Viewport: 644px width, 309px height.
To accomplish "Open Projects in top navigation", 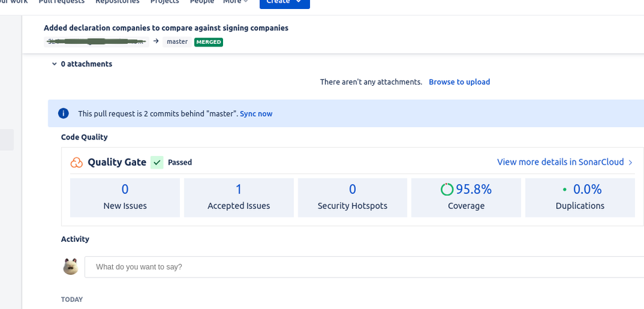I will (x=164, y=2).
